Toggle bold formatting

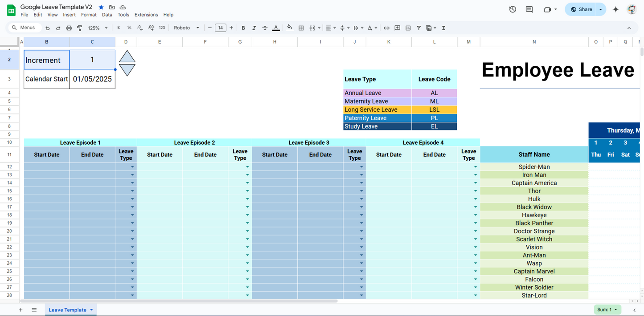point(243,28)
